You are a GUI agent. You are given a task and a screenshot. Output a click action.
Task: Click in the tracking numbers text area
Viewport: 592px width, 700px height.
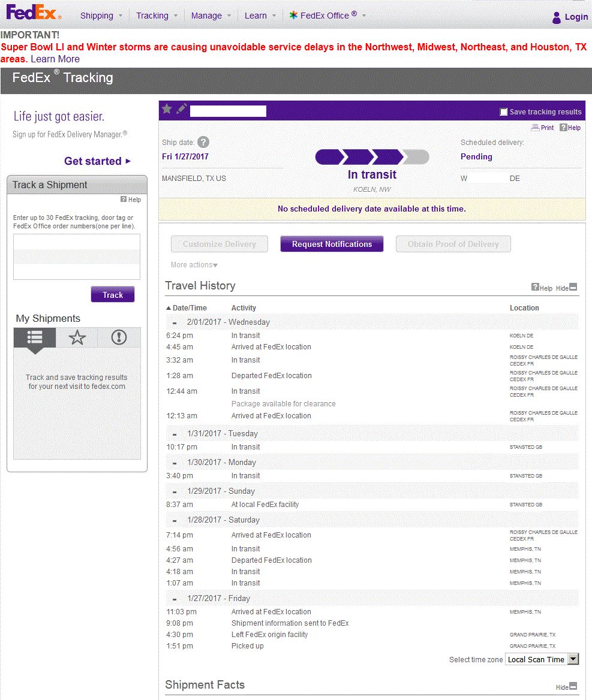[76, 257]
